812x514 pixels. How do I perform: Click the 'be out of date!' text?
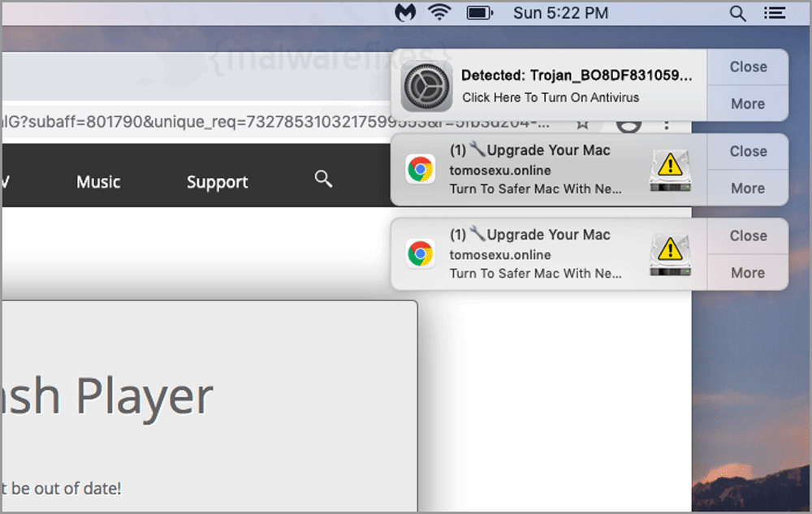66,488
